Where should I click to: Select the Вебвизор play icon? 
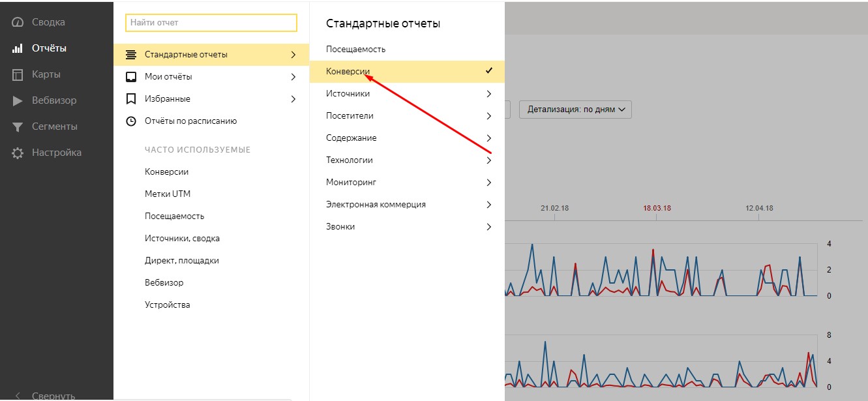(18, 100)
